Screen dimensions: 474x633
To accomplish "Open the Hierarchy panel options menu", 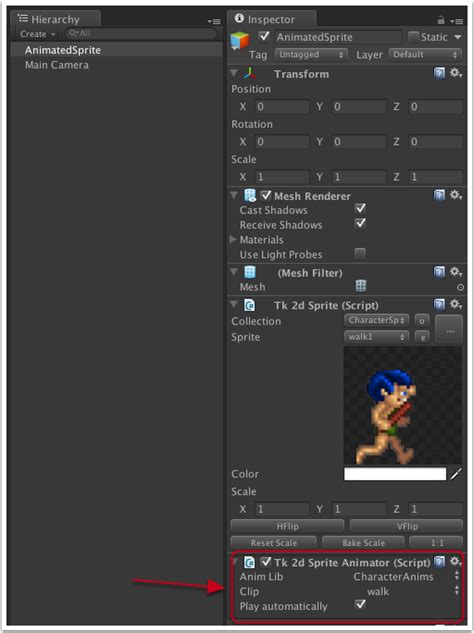I will coord(214,21).
